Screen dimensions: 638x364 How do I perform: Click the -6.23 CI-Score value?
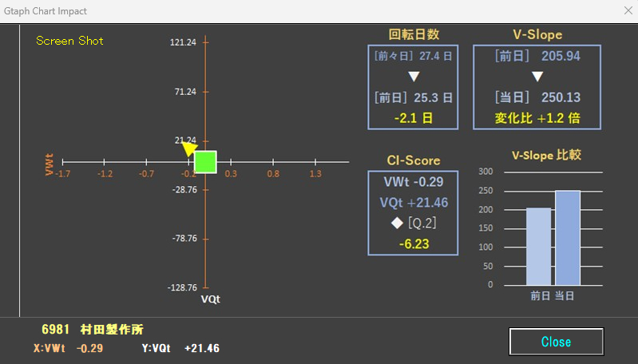coord(414,244)
